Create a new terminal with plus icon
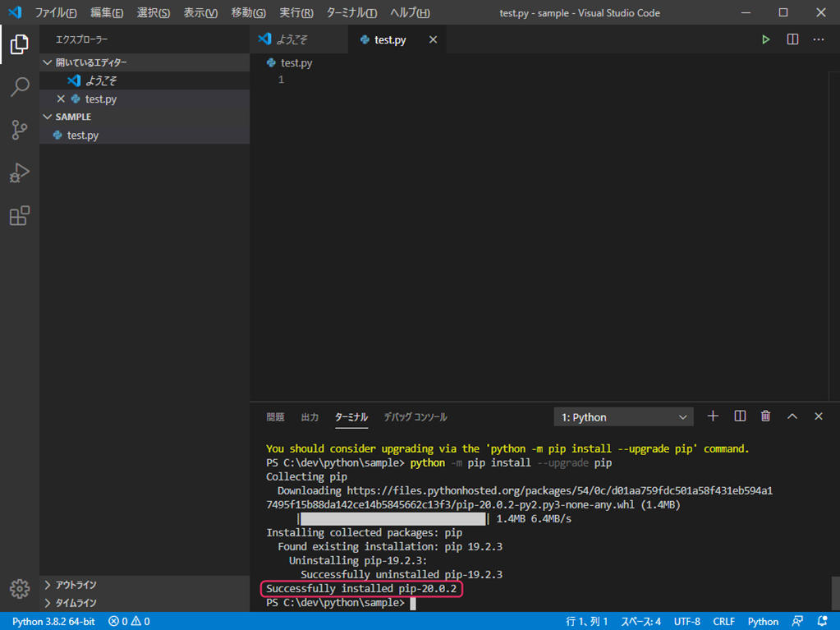 (x=713, y=416)
